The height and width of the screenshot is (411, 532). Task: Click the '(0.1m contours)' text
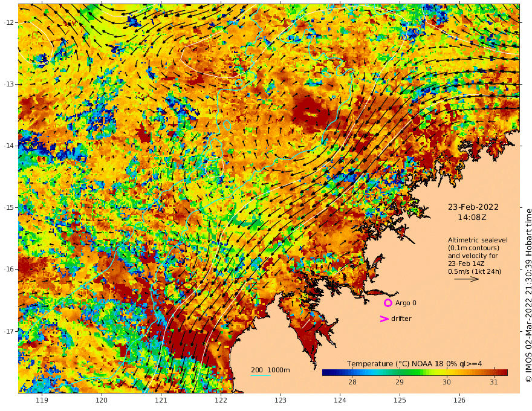point(473,248)
